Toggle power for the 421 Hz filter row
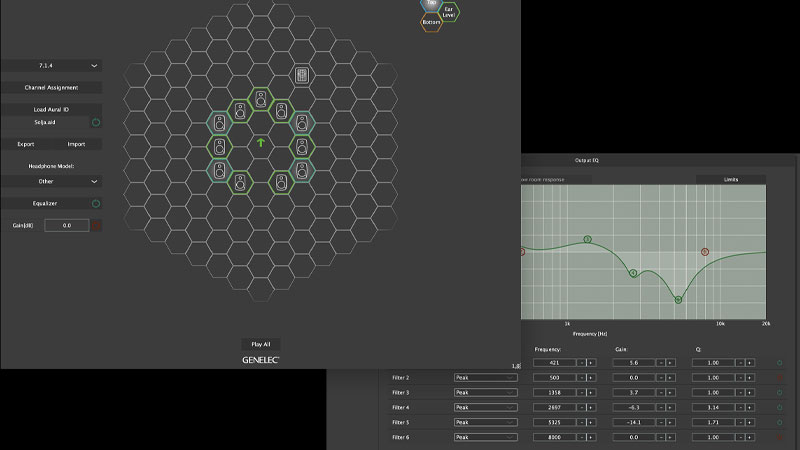Screen dimensions: 800x450 (780, 363)
